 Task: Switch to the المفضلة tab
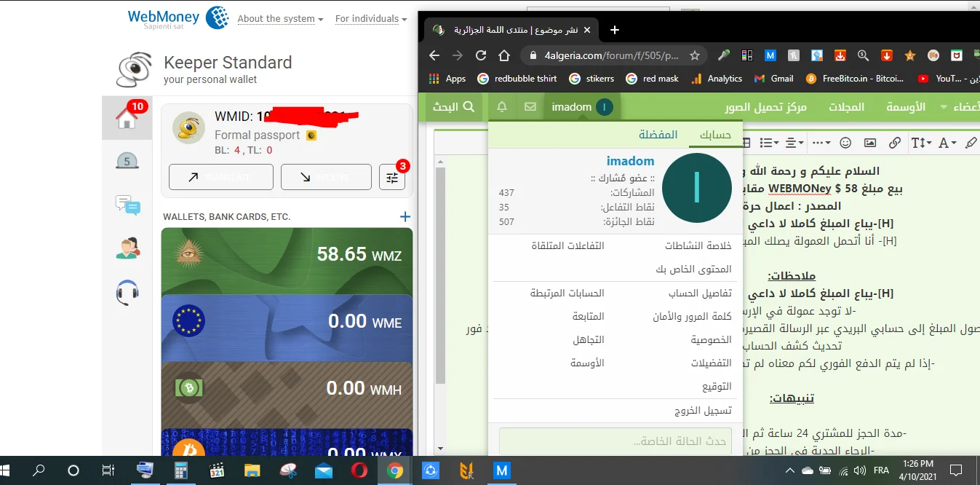pyautogui.click(x=658, y=135)
